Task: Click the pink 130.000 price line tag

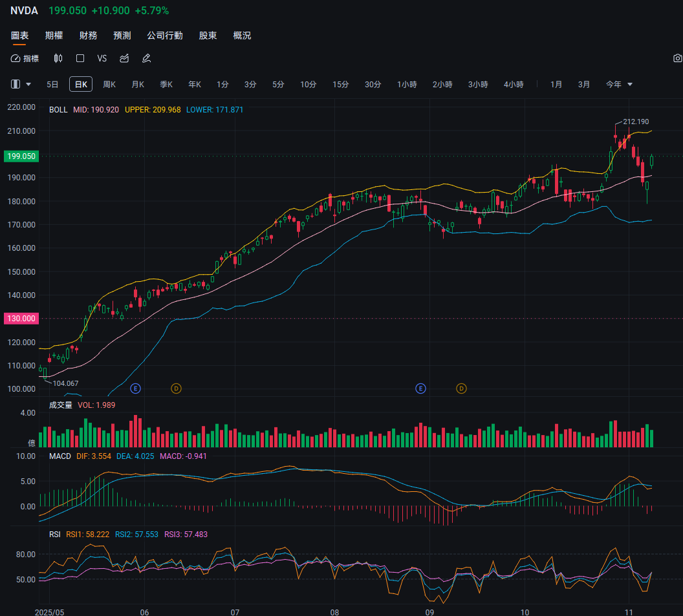Action: [21, 318]
